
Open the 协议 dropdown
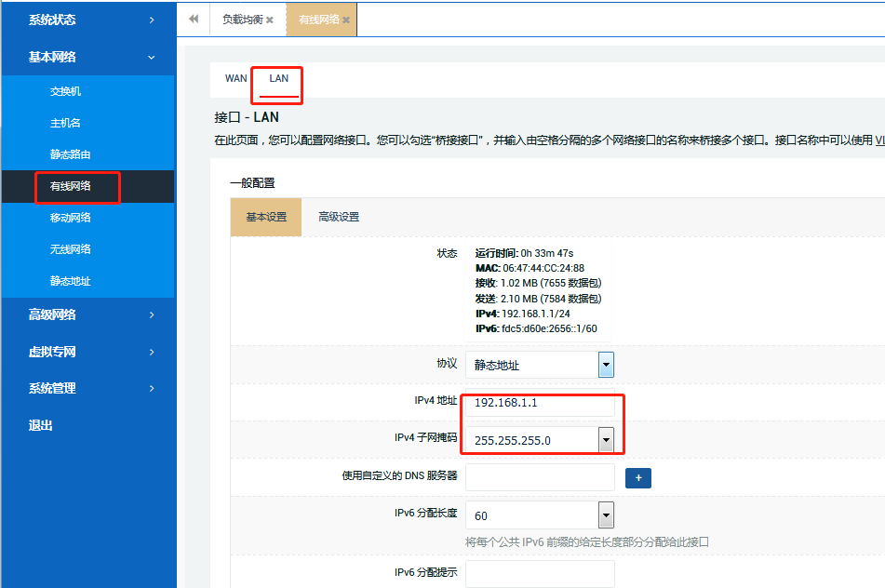point(605,365)
